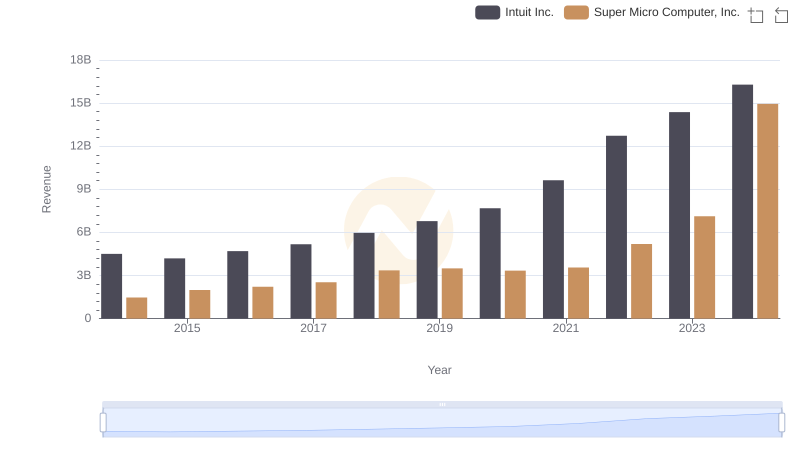Click the move handle atop the zoom slider
This screenshot has height=461, width=800.
(x=442, y=404)
